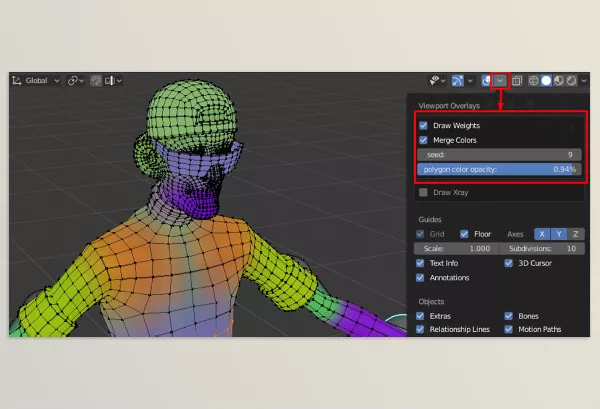Click the seed value field

tap(499, 155)
